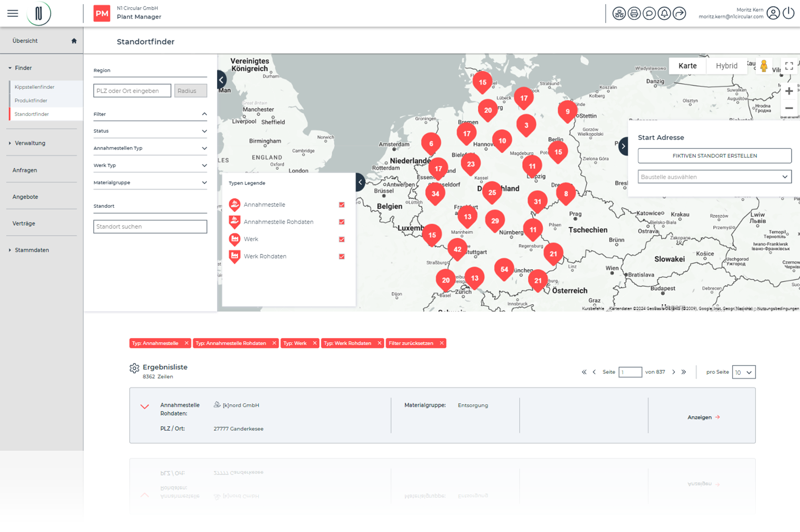Image resolution: width=800 pixels, height=532 pixels.
Task: Open the chat messages icon
Action: [x=649, y=14]
